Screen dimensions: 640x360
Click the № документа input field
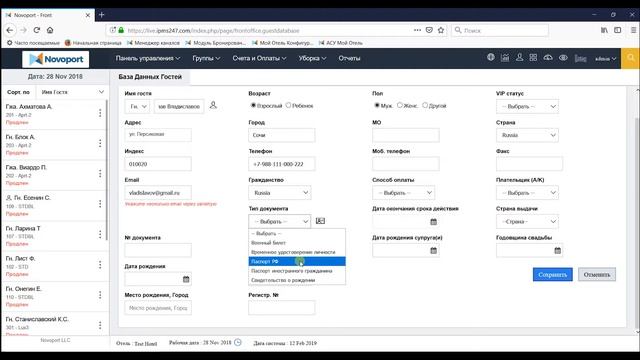coord(158,250)
